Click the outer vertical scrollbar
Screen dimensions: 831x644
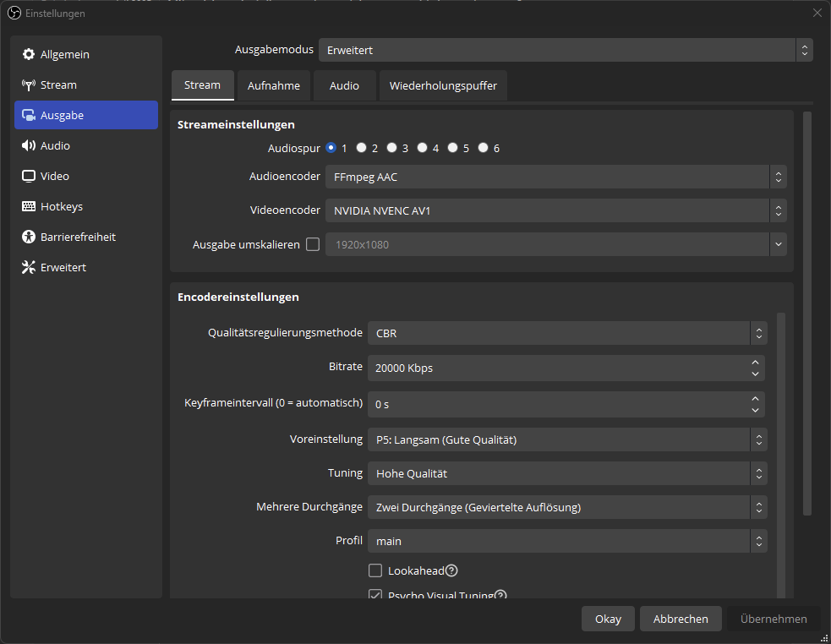tap(807, 314)
